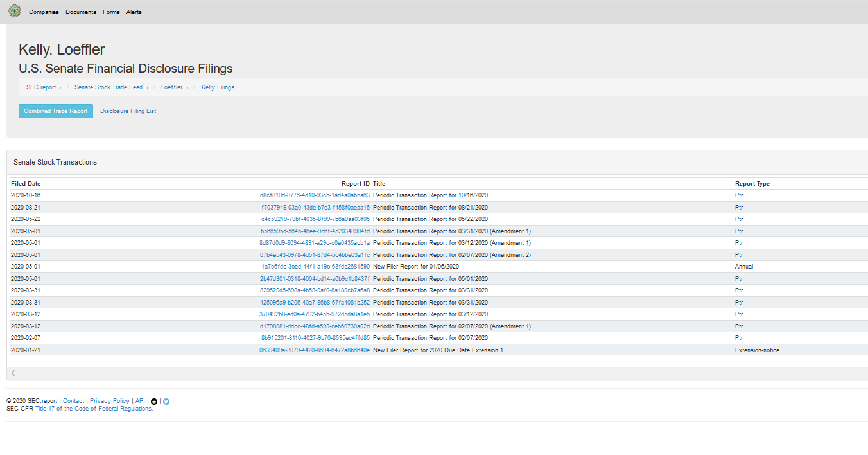Select title "Periodic Transaction Report for 08/21/2020"
The width and height of the screenshot is (868, 455).
coord(430,208)
